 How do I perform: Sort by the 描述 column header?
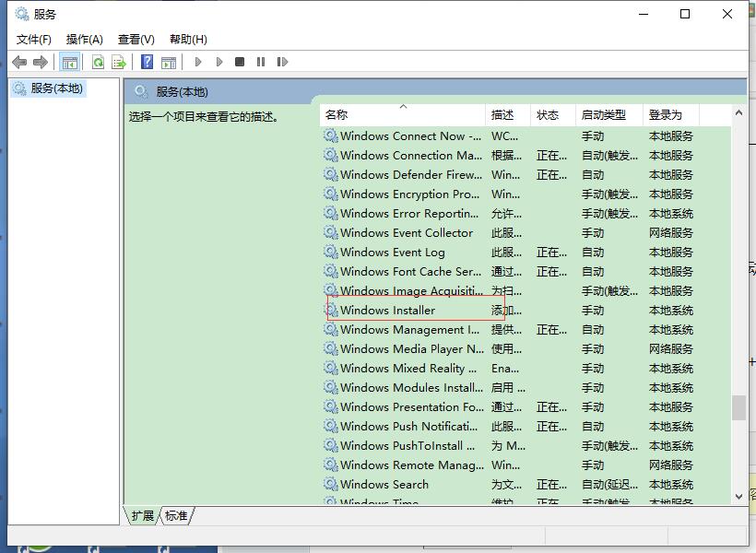(508, 114)
